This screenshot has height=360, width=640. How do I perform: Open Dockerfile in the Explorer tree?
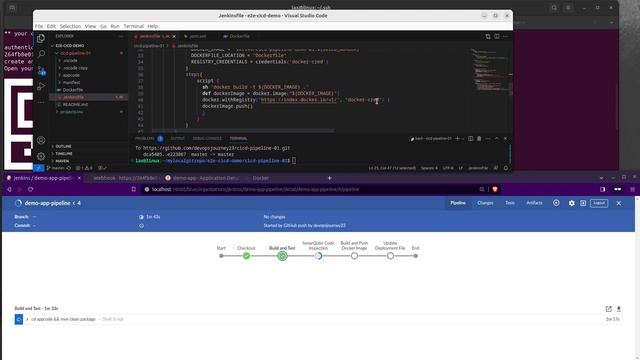click(x=73, y=90)
